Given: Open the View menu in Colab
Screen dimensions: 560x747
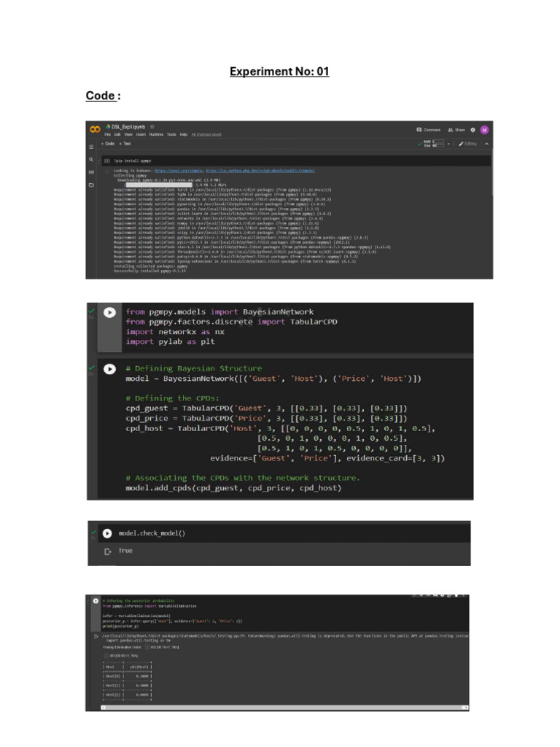Looking at the screenshot, I should 128,134.
